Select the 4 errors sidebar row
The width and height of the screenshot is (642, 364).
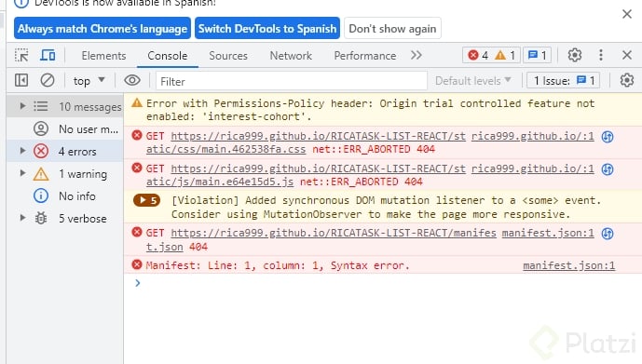point(65,151)
